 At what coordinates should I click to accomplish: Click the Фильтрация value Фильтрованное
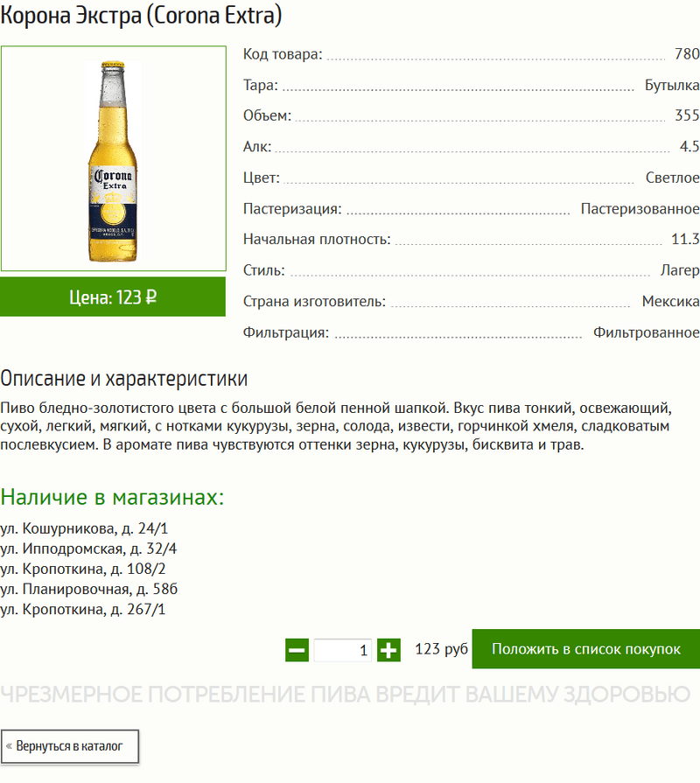pyautogui.click(x=647, y=332)
